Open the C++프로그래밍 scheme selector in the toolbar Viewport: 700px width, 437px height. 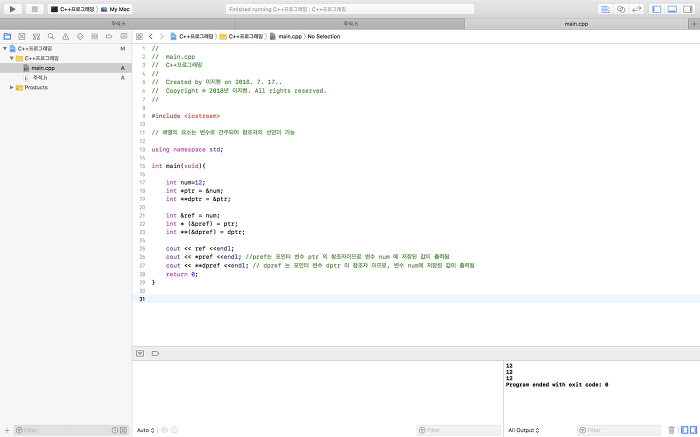click(x=73, y=9)
